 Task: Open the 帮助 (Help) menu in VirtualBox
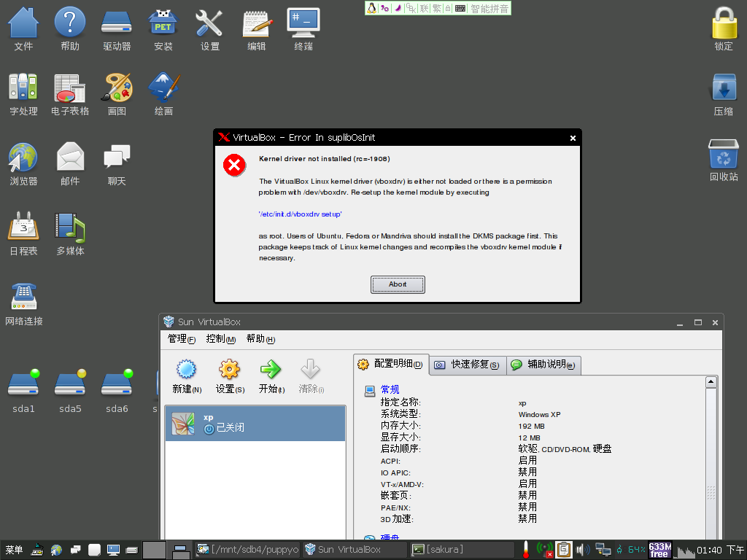click(x=260, y=339)
